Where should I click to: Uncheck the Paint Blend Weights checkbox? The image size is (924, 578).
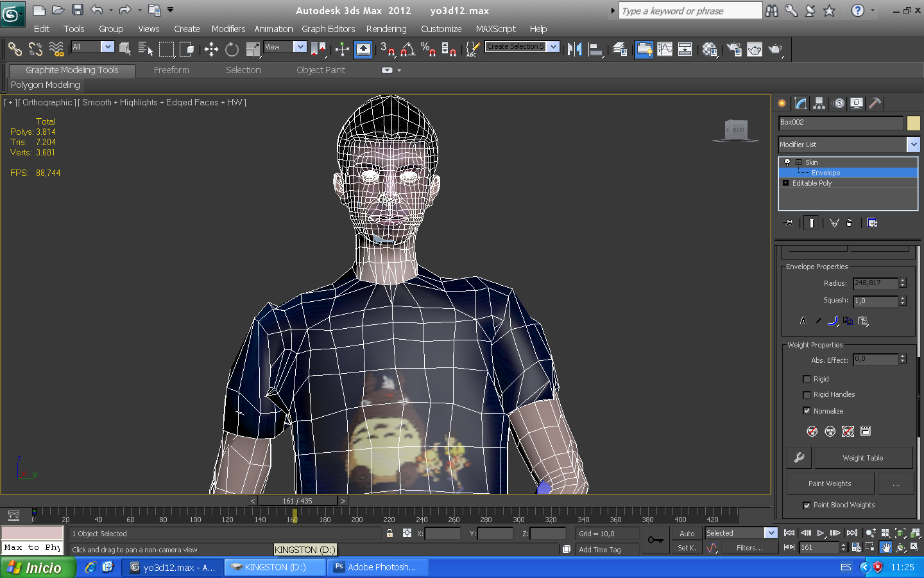[x=807, y=505]
